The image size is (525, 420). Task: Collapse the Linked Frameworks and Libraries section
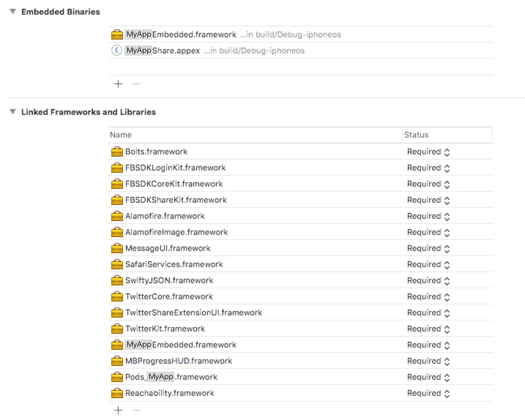point(13,112)
